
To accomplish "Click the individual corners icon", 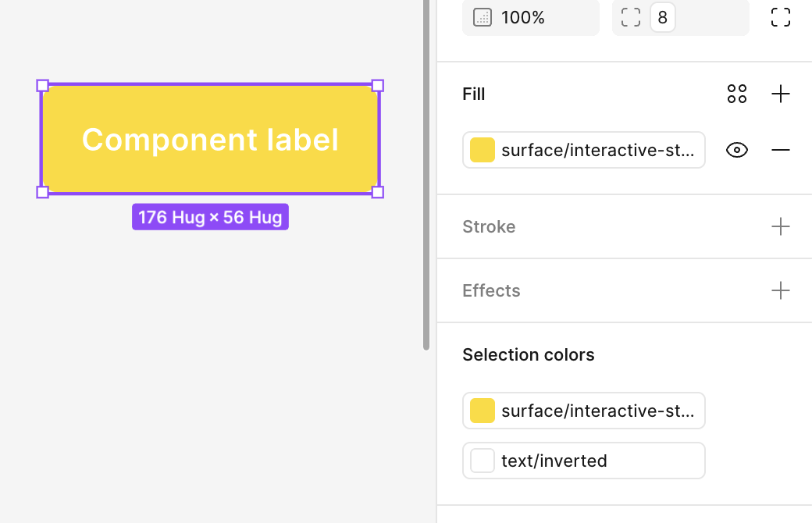I will point(781,18).
